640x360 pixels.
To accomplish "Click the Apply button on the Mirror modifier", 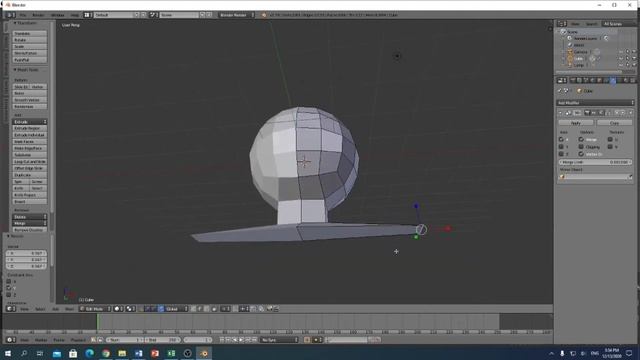I will coord(576,123).
